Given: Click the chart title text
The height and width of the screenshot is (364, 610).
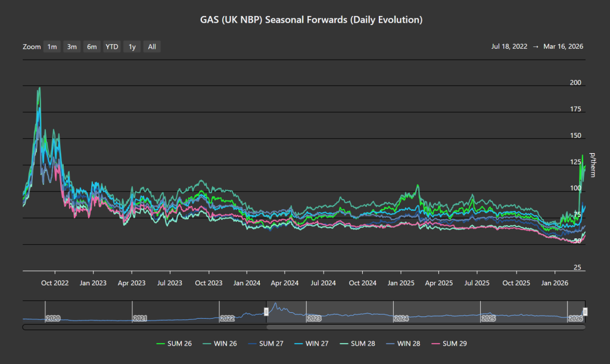Looking at the screenshot, I should pos(311,20).
